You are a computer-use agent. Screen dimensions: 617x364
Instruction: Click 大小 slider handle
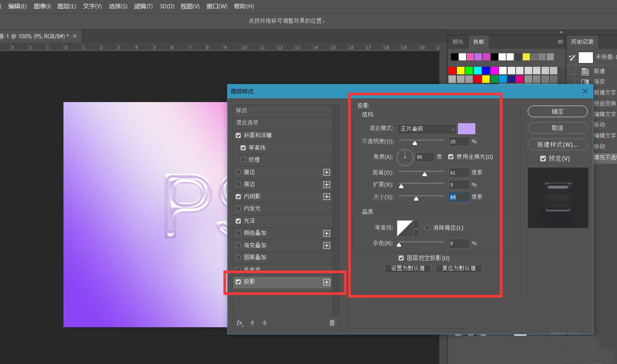pos(416,199)
